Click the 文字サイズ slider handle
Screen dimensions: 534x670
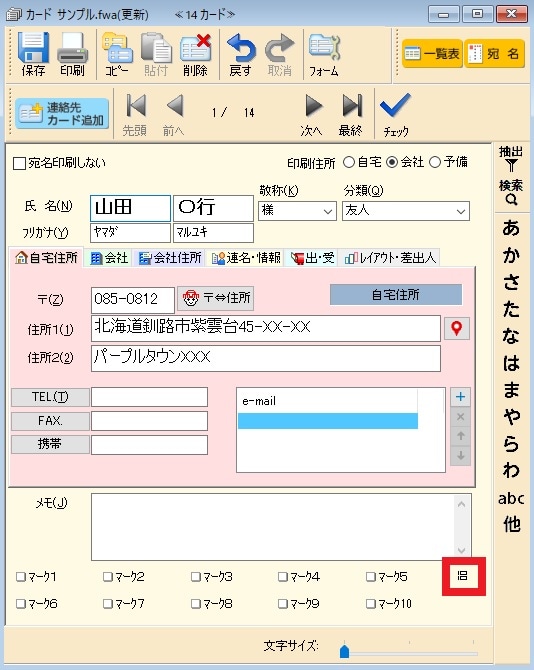[344, 652]
